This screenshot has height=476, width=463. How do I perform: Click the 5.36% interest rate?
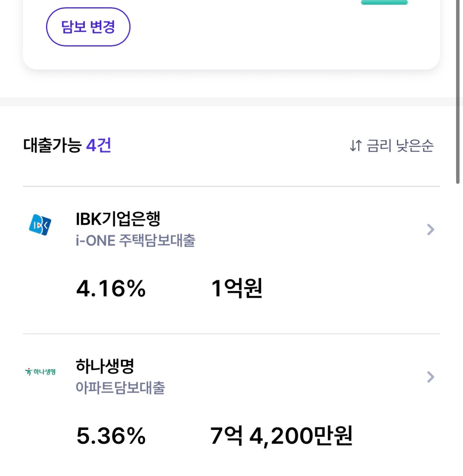111,436
